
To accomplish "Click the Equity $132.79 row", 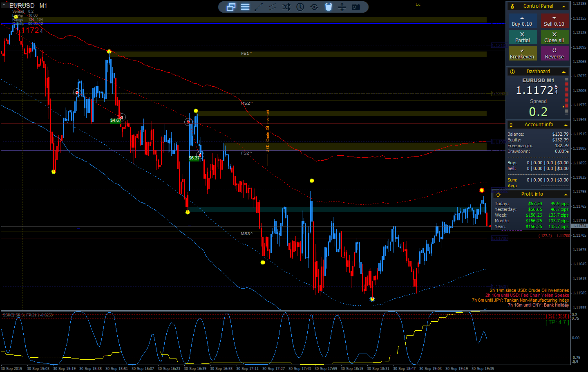I will pyautogui.click(x=538, y=140).
